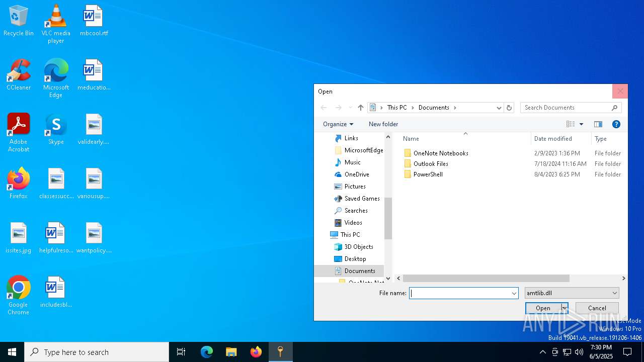644x362 pixels.
Task: Select Desktop in navigation tree
Action: pyautogui.click(x=355, y=259)
